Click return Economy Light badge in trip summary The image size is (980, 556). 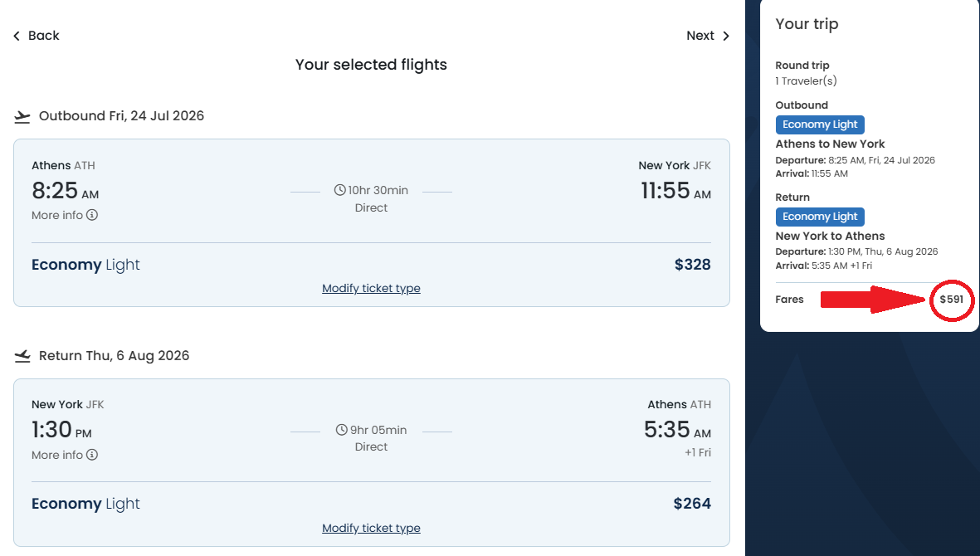pyautogui.click(x=820, y=217)
